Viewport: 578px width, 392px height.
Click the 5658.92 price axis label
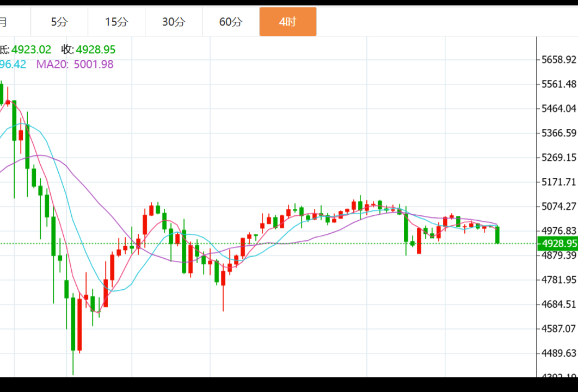pyautogui.click(x=559, y=59)
